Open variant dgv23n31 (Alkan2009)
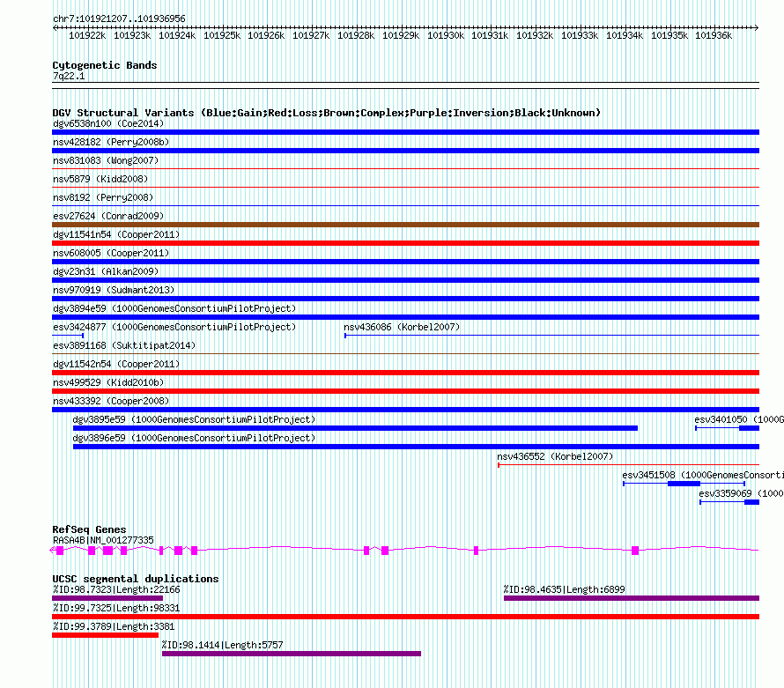The image size is (784, 688). (x=106, y=271)
